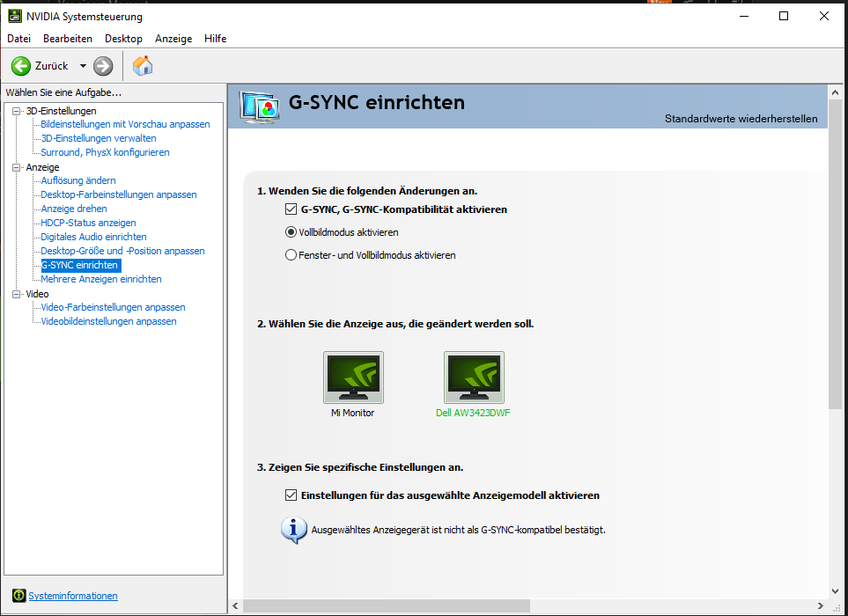Screen dimensions: 848x616
Task: Click the green Zurück back arrow icon
Action: tap(21, 66)
